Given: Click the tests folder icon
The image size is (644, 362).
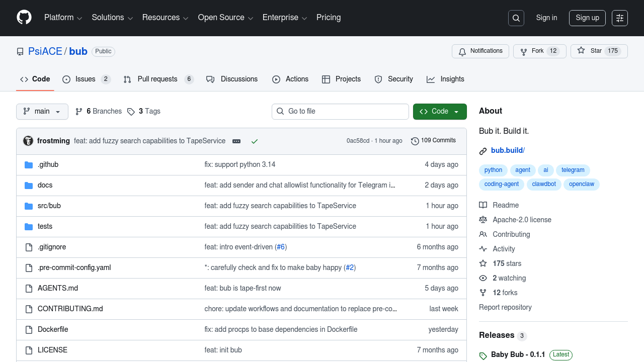Looking at the screenshot, I should [x=29, y=226].
